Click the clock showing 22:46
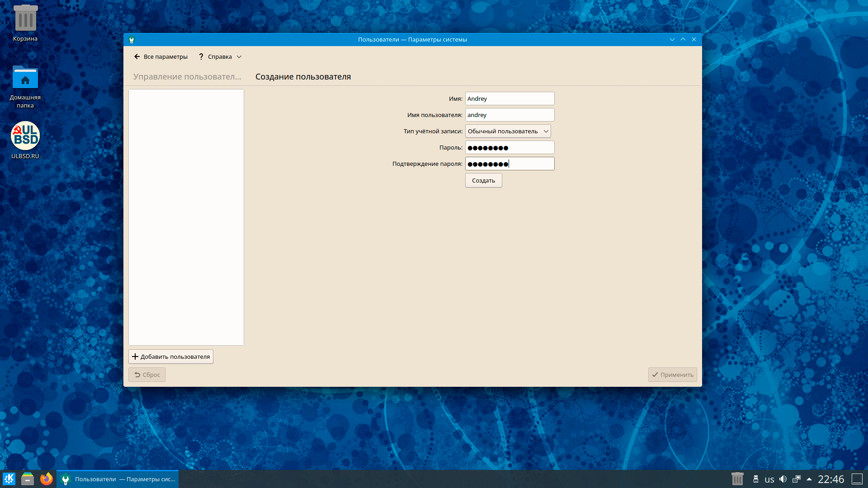Viewport: 868px width, 488px height. pos(830,479)
